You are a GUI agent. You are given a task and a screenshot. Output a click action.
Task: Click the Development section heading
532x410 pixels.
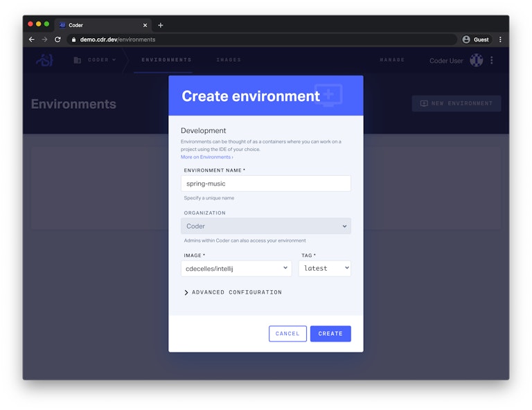point(203,131)
